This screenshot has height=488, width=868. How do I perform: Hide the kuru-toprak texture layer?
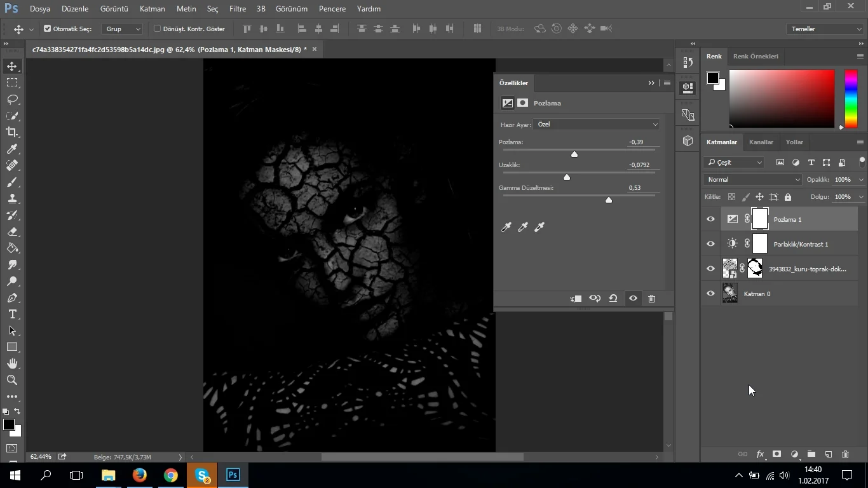710,269
